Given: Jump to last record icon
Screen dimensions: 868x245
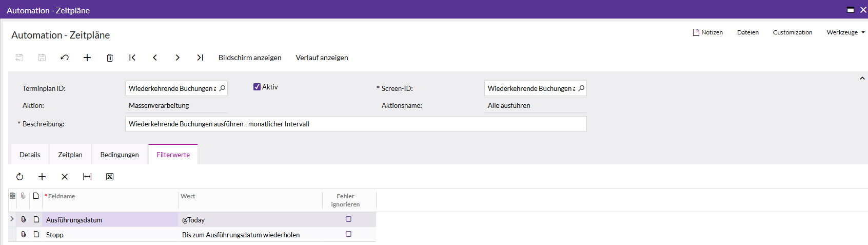Looking at the screenshot, I should click(x=200, y=58).
